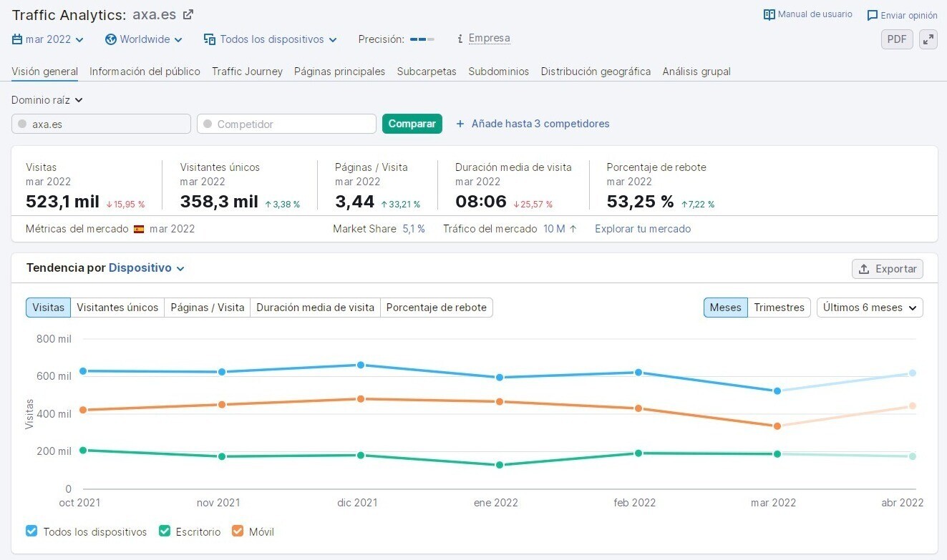Image resolution: width=947 pixels, height=560 pixels.
Task: Open the Información del público tab
Action: (145, 72)
